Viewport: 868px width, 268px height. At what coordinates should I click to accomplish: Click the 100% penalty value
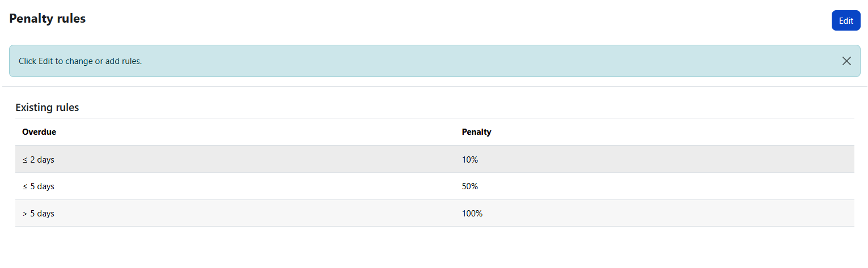(x=472, y=214)
